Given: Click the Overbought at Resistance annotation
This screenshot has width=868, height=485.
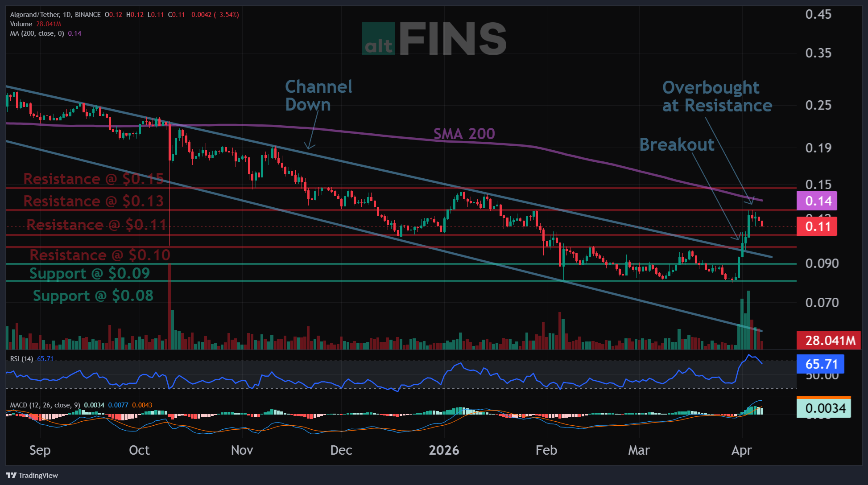Looking at the screenshot, I should [x=717, y=97].
